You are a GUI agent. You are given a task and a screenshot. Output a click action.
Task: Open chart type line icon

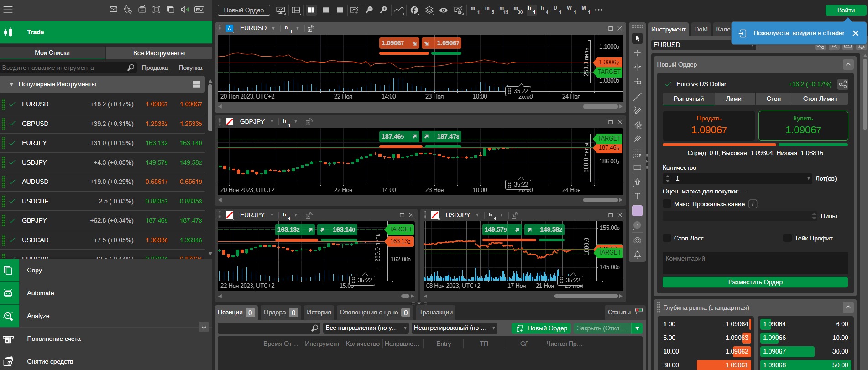(398, 10)
